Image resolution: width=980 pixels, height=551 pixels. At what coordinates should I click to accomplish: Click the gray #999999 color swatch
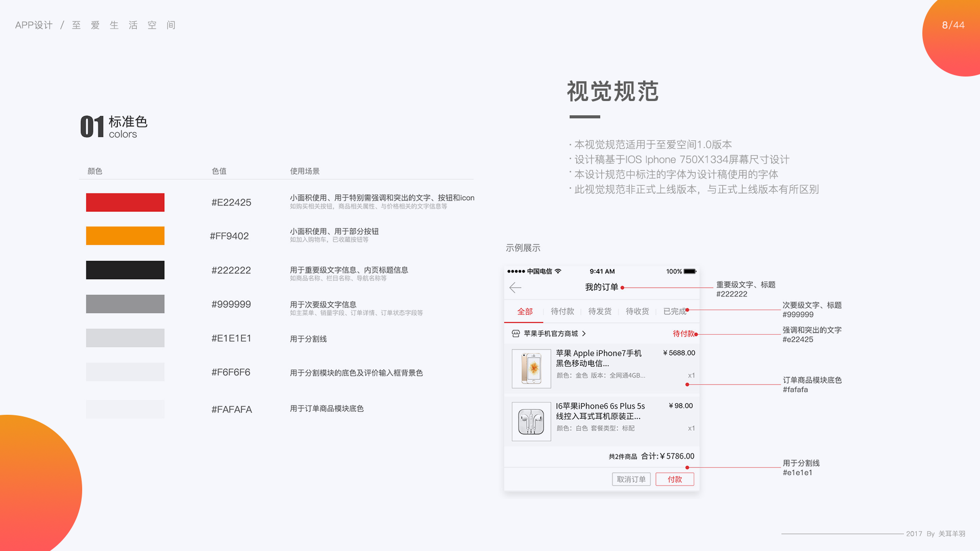125,304
